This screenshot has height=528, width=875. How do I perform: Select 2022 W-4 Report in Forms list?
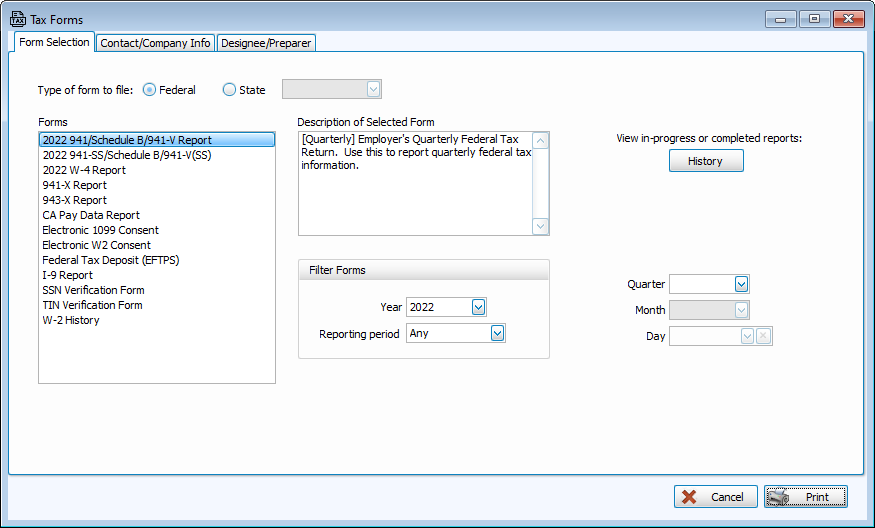[x=84, y=170]
